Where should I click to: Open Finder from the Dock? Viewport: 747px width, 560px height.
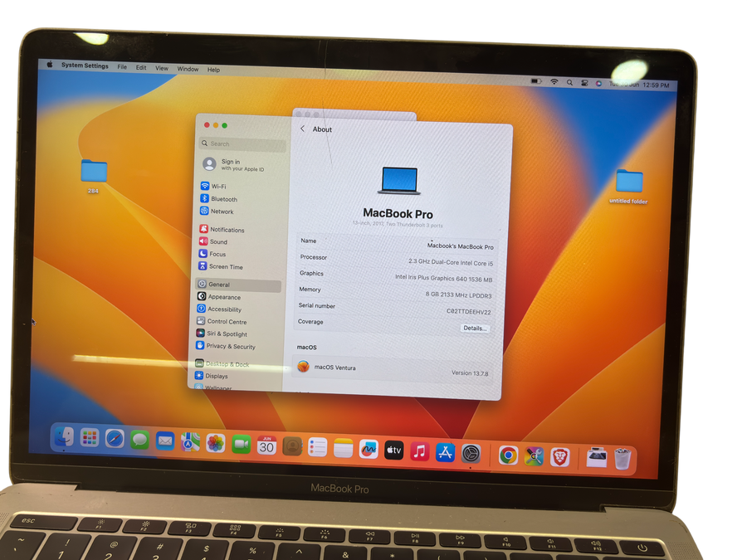point(64,436)
